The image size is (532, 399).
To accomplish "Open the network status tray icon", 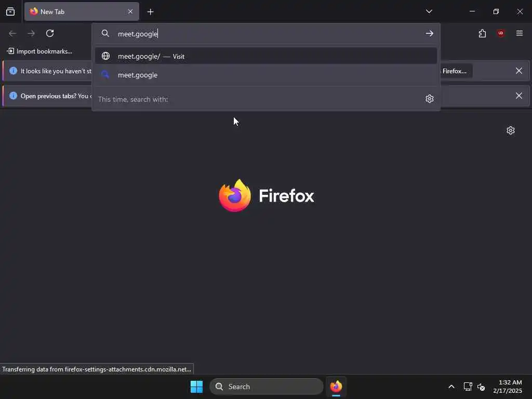I will [x=468, y=387].
